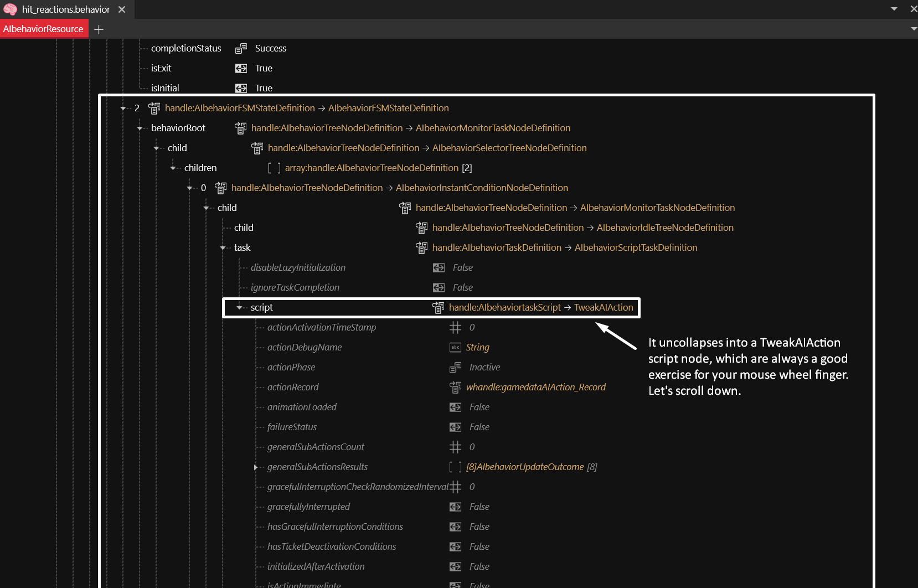Viewport: 918px width, 588px height.
Task: Collapse the script node
Action: [240, 308]
